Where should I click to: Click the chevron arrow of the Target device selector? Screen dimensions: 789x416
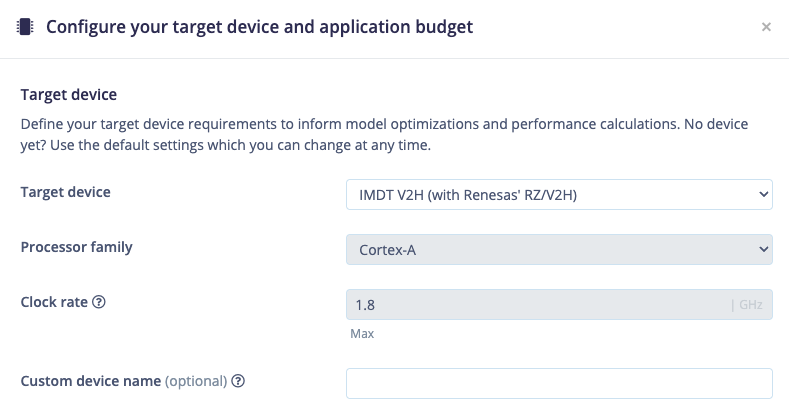(x=763, y=195)
